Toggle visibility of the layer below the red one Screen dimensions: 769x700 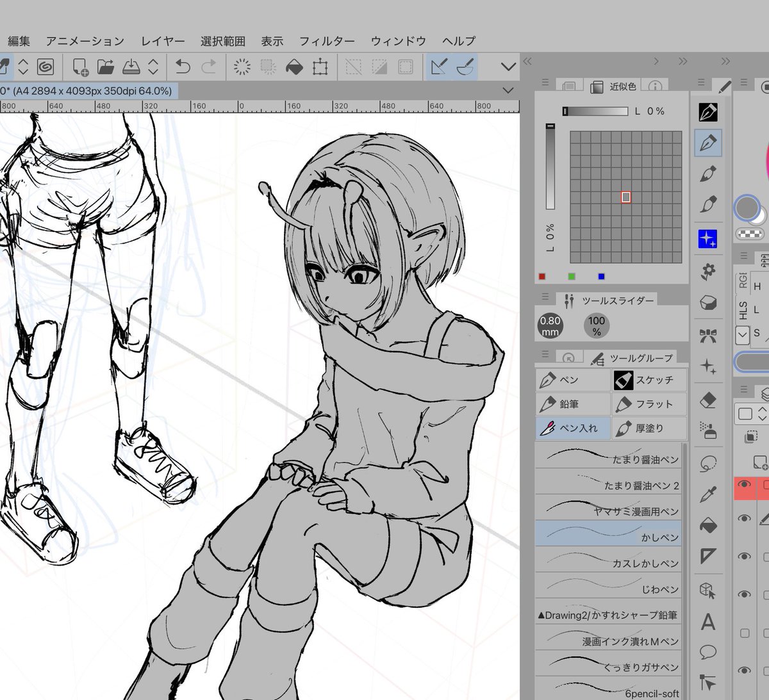[744, 518]
